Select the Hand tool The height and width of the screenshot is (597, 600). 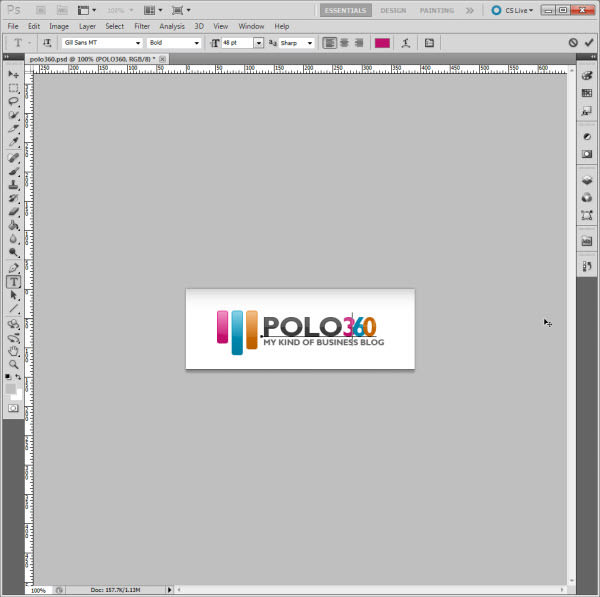[13, 351]
